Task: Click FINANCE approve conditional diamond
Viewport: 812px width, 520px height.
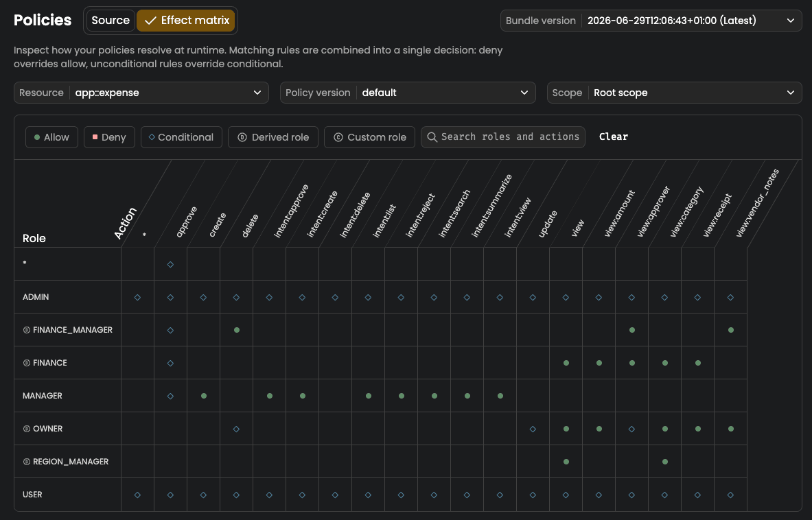Action: tap(170, 363)
